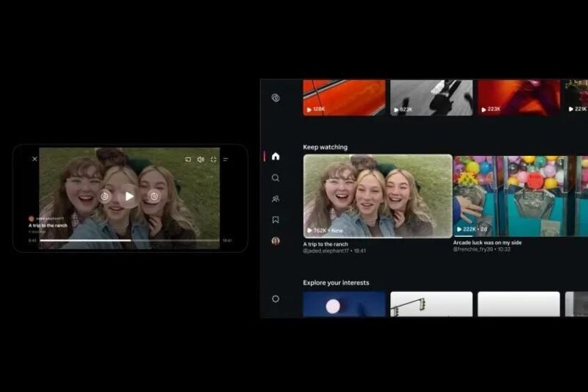
Task: Select the phone player's "A trip to the ranch" title
Action: click(48, 226)
